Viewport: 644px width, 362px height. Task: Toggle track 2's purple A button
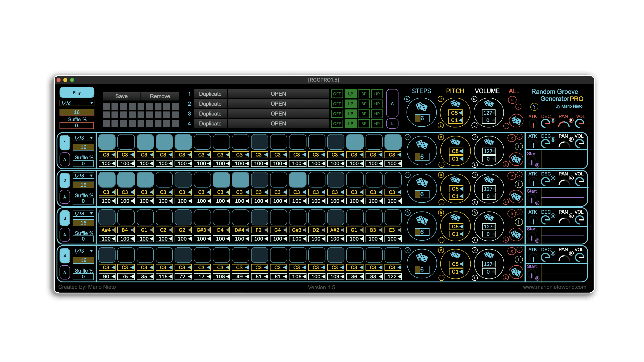click(65, 197)
